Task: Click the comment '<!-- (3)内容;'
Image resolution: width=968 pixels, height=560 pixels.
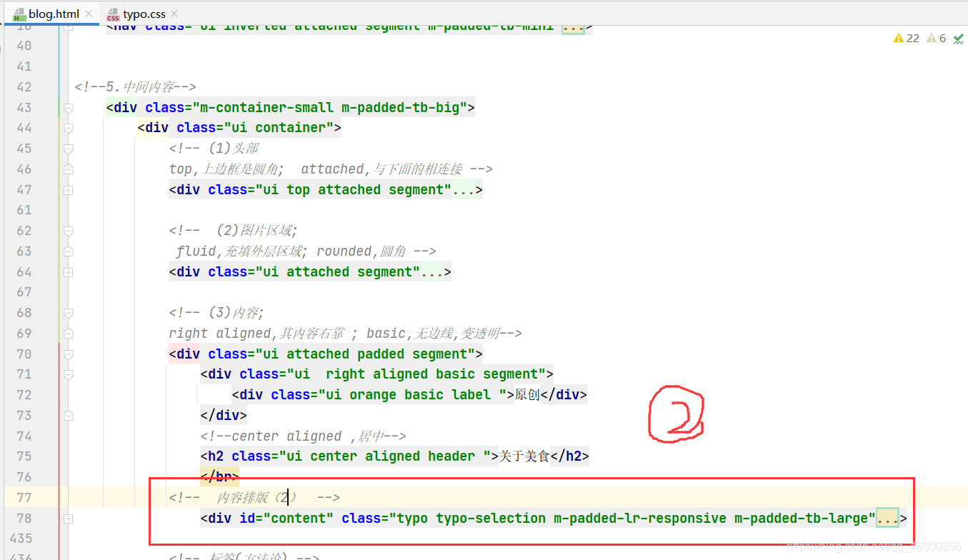Action: pos(216,313)
